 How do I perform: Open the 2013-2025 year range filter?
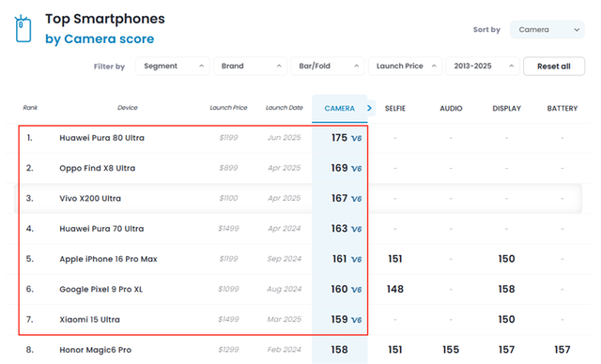(483, 67)
